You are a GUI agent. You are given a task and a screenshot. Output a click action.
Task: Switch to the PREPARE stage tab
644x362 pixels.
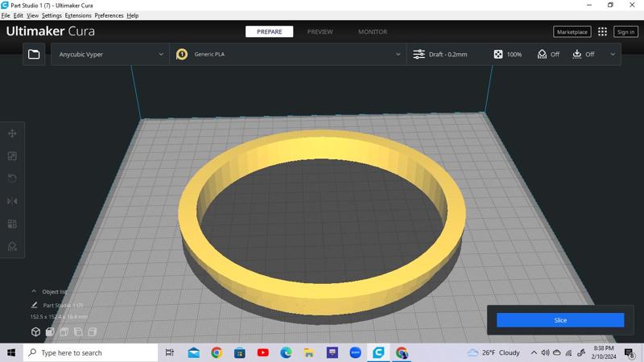pyautogui.click(x=270, y=31)
